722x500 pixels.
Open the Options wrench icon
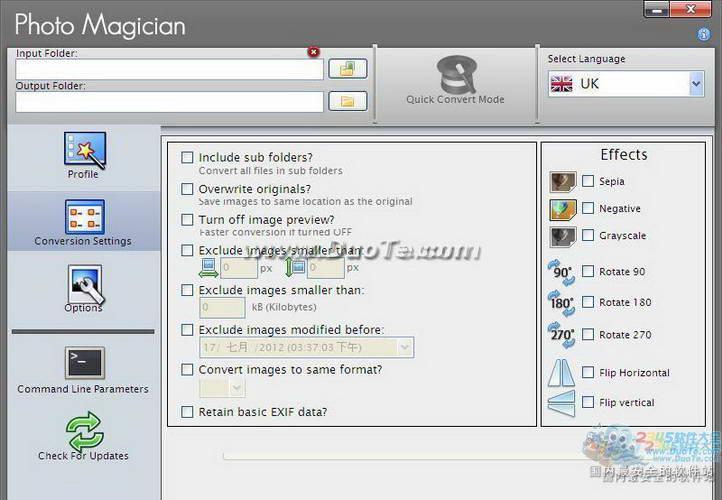pos(85,285)
